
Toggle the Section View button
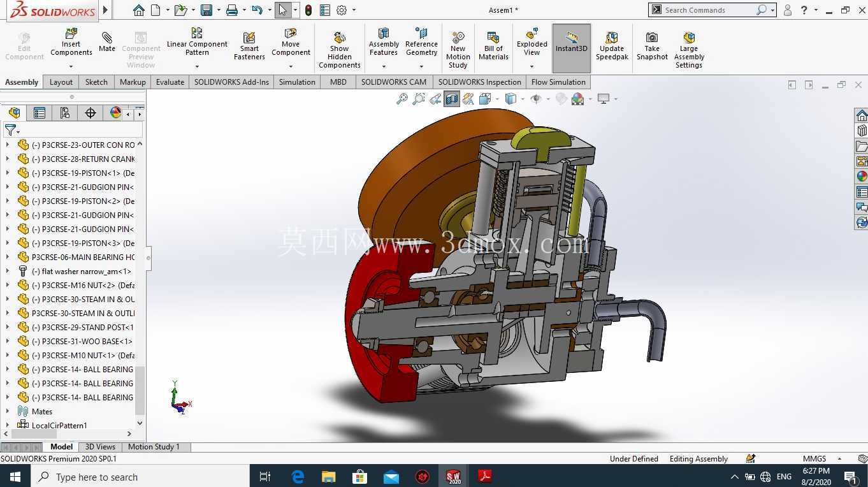[452, 99]
